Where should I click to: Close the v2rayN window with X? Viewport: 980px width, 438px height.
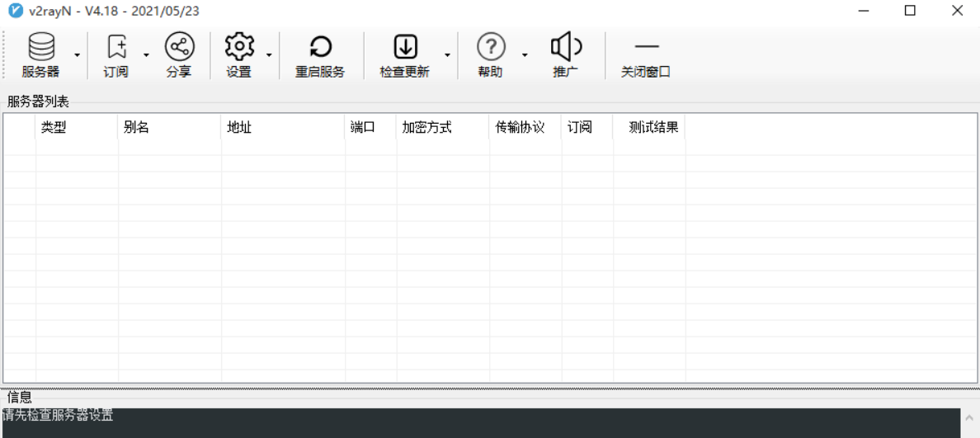(x=957, y=11)
